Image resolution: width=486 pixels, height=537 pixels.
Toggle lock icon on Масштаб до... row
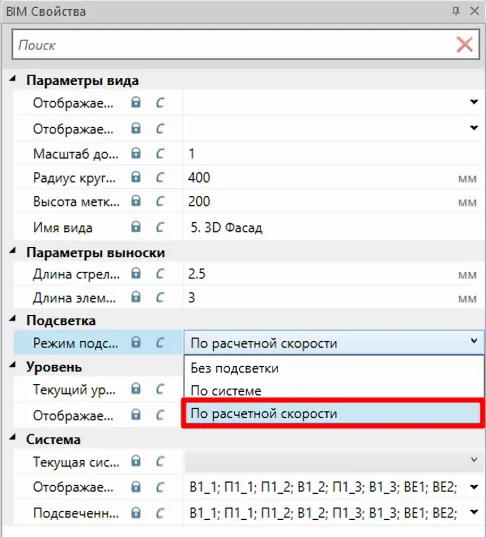click(136, 153)
